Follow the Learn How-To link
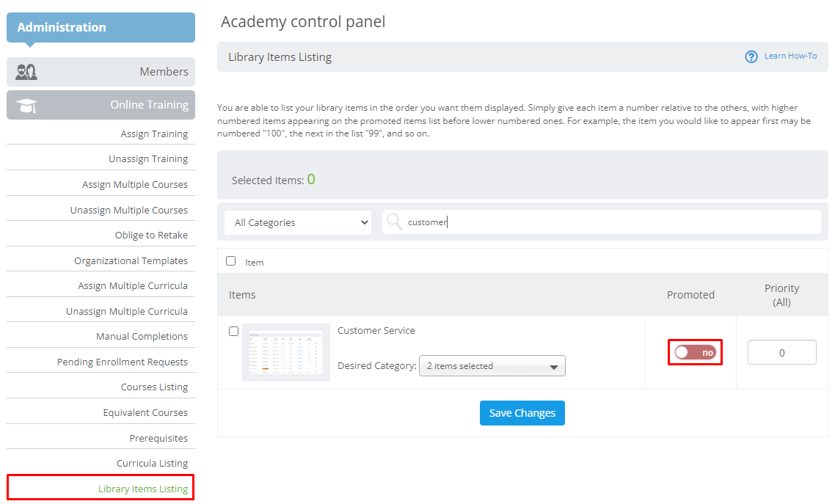The image size is (835, 504). coord(790,56)
